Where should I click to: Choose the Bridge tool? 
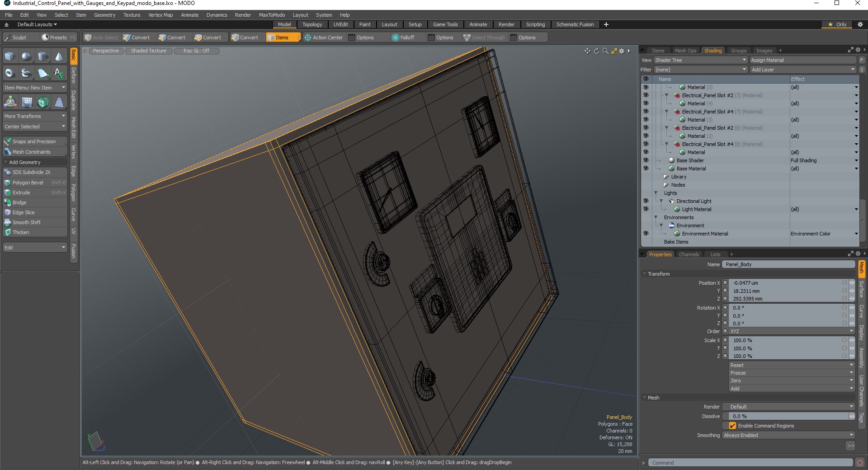pyautogui.click(x=35, y=202)
